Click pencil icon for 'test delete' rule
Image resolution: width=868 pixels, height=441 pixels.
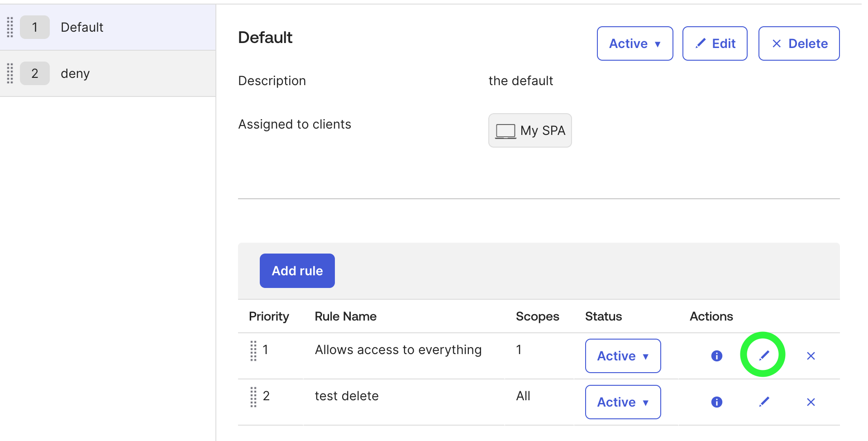pyautogui.click(x=764, y=402)
